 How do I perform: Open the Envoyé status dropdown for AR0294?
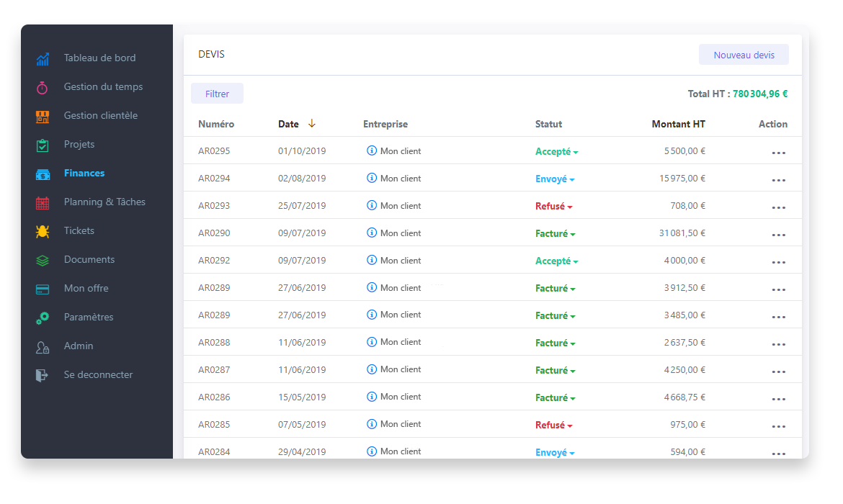[555, 179]
